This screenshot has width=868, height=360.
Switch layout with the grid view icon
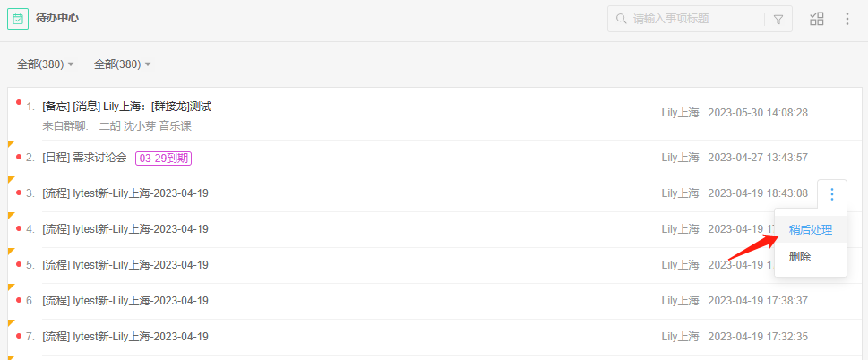[817, 19]
